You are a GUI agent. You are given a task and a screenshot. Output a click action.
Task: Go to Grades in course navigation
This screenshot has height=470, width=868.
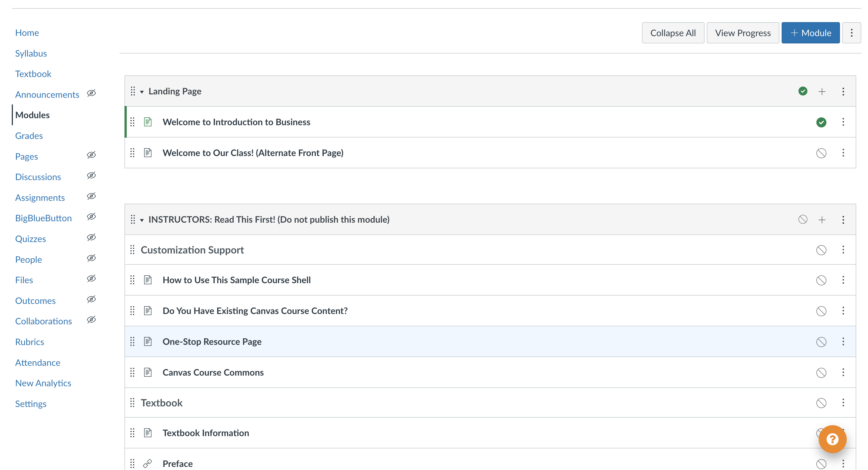pos(29,136)
